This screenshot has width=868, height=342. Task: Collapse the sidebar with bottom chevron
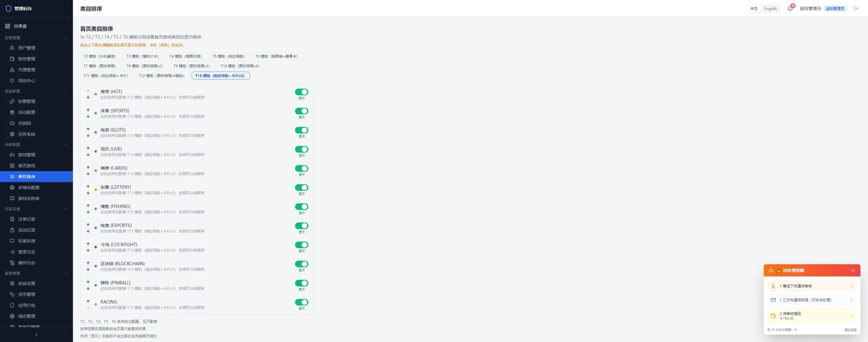coord(36,335)
